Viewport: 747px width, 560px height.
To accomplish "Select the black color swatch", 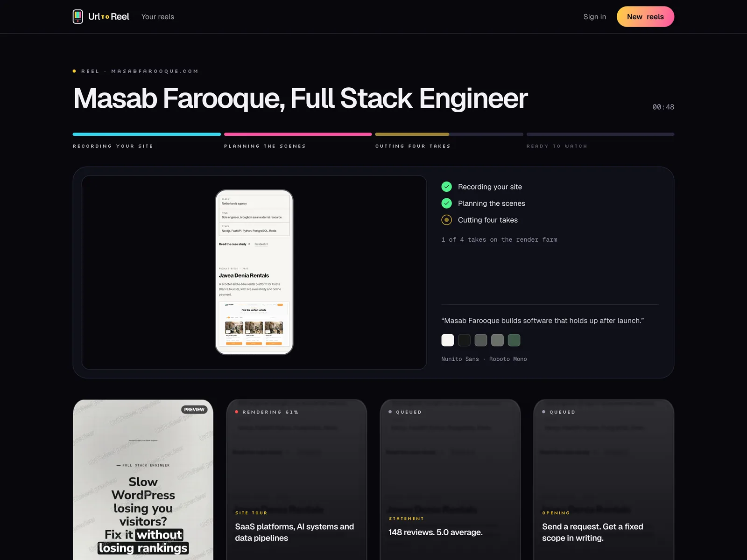I will point(464,340).
